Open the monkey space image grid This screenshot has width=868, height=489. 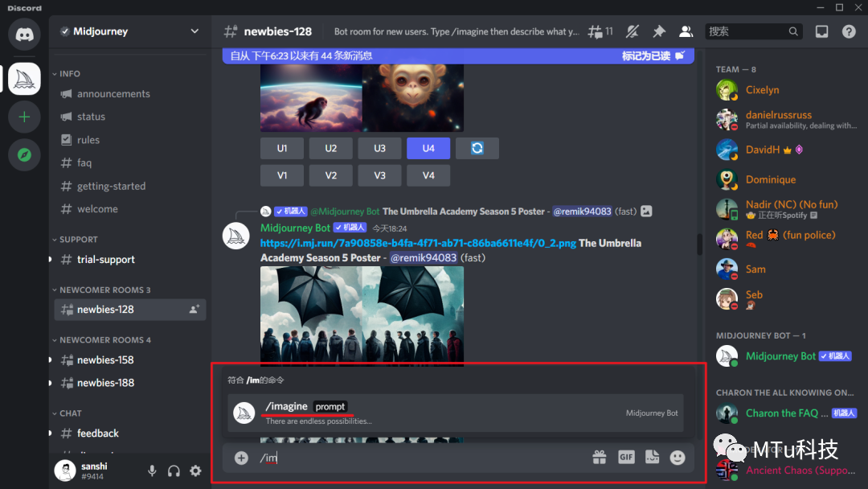point(362,97)
